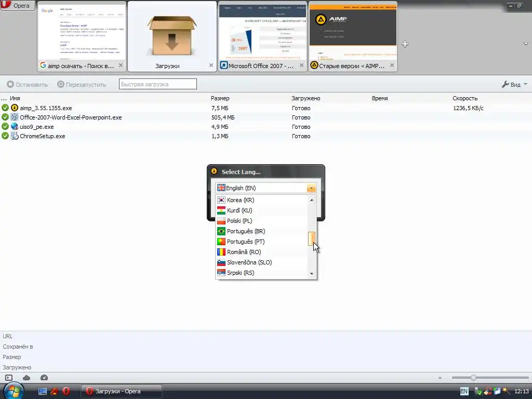Add a new tab with plus icon

coord(405,44)
